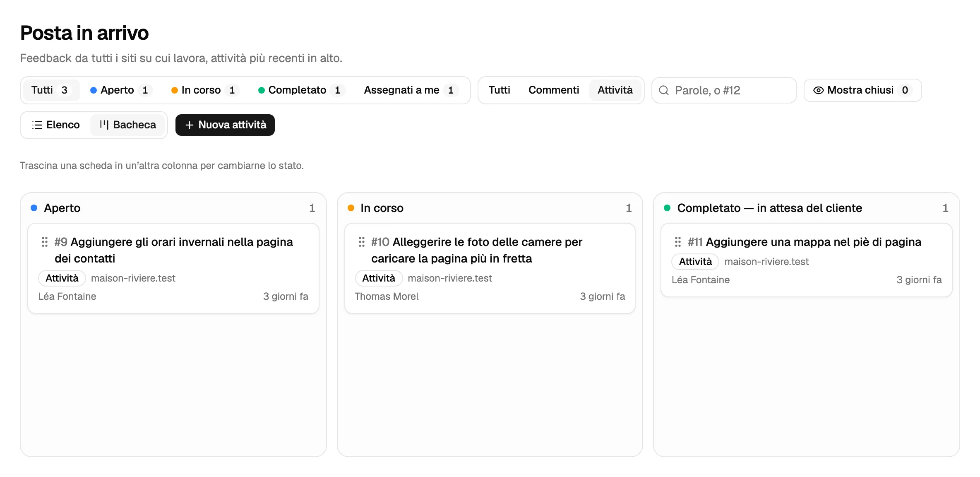The height and width of the screenshot is (477, 980).
Task: Click maison-riviere.test on card #9
Action: [133, 278]
